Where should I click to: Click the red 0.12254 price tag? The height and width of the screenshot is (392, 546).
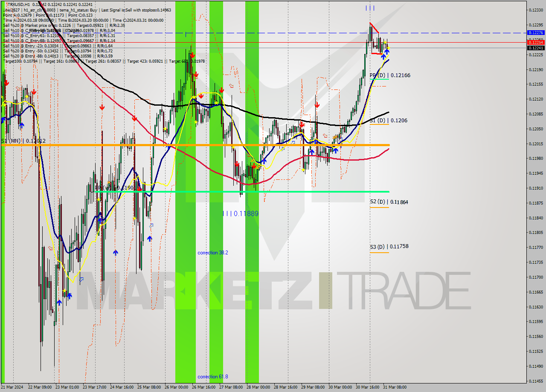pos(536,42)
